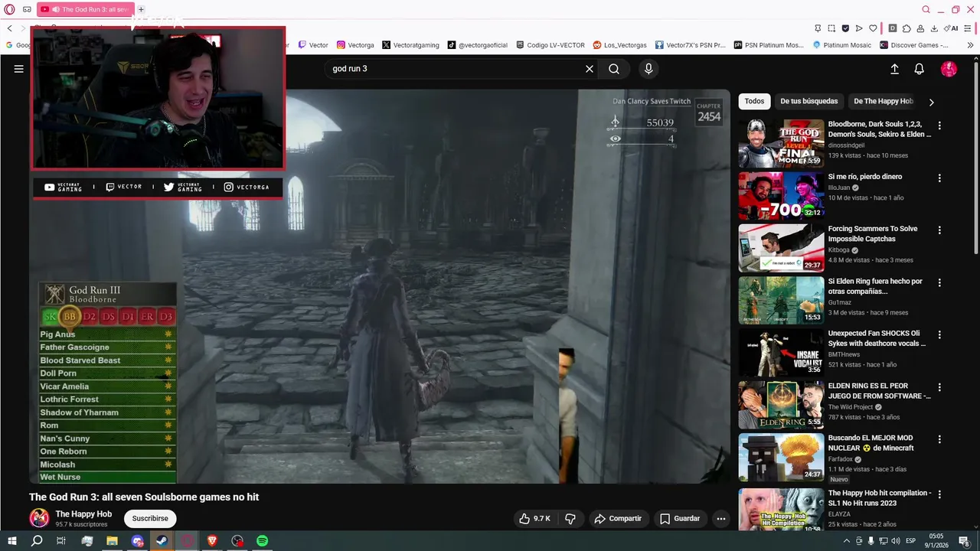980x551 pixels.
Task: Open the Opera AI assistant icon
Action: point(952,28)
